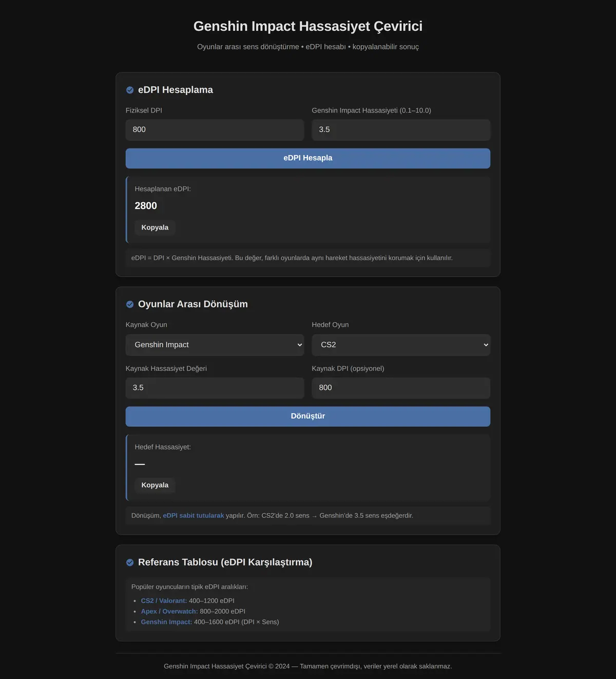Focus the Fiziksel DPI input field

pos(215,130)
